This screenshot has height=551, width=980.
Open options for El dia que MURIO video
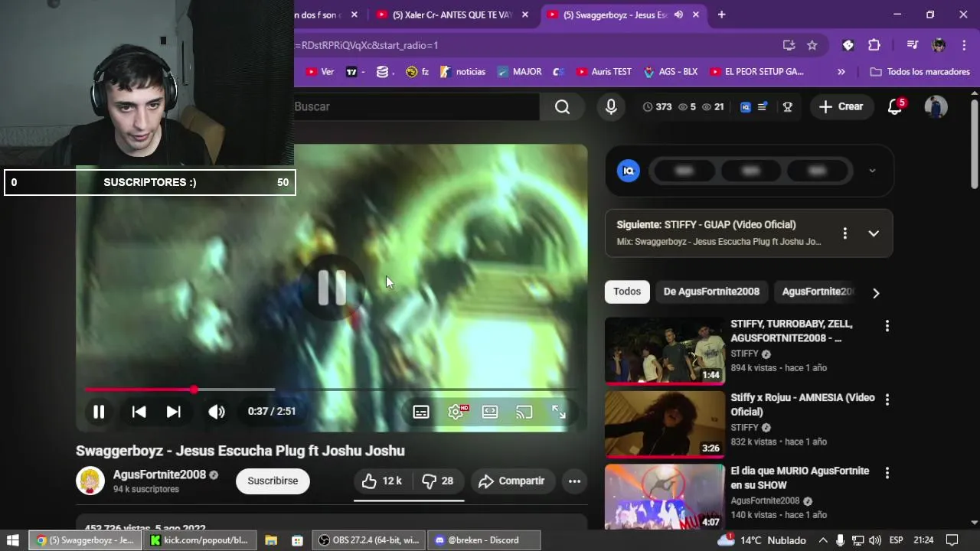tap(887, 473)
